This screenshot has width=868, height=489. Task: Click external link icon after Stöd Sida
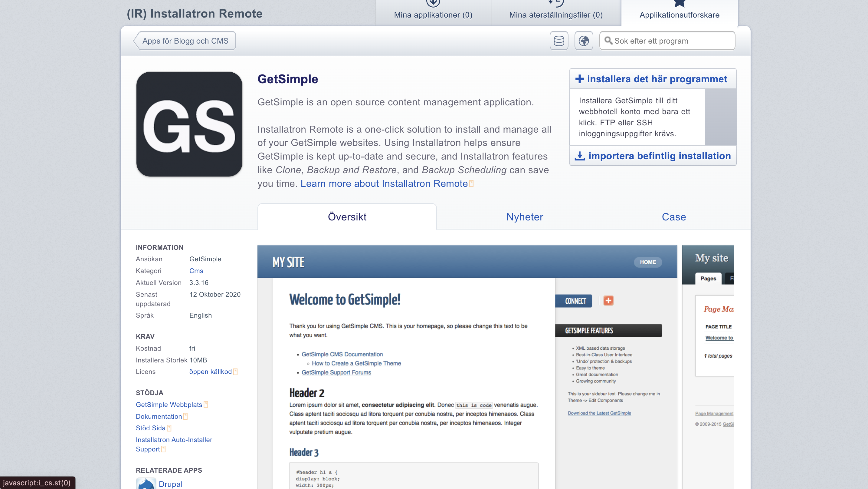point(169,428)
